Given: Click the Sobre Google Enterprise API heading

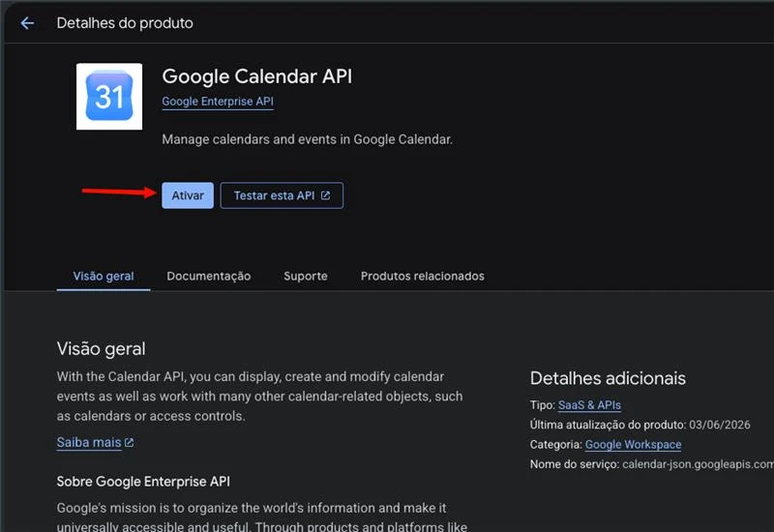Looking at the screenshot, I should (x=143, y=482).
